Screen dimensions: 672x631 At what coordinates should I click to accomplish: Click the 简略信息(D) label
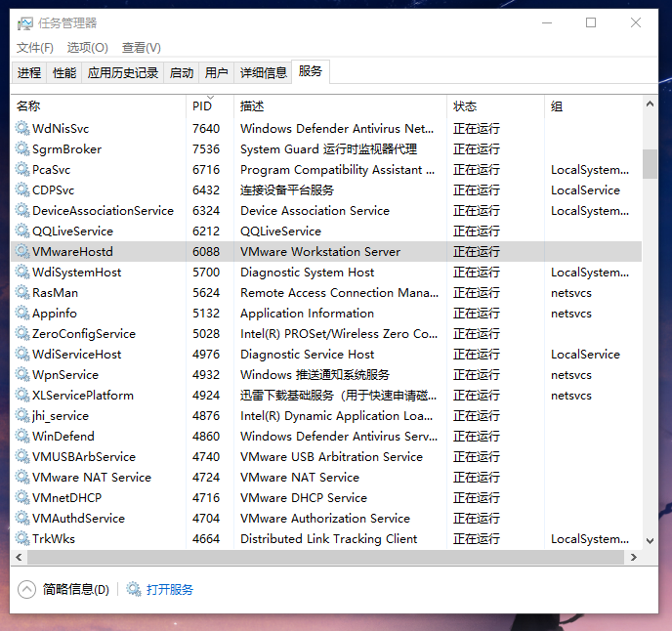pos(76,589)
